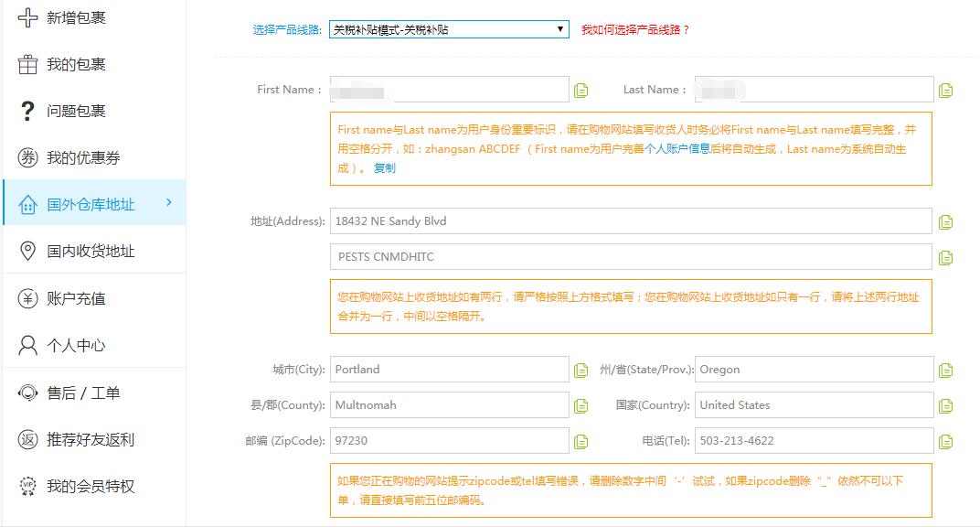
Task: Click inside the 电话(Tel) input field
Action: pos(814,440)
